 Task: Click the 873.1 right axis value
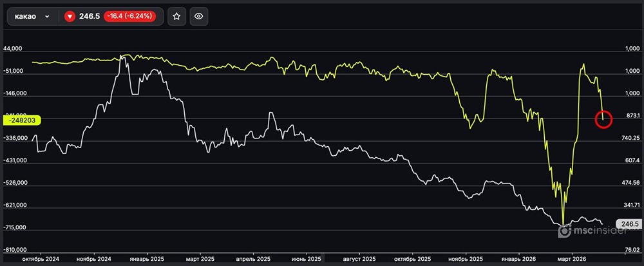(626, 116)
